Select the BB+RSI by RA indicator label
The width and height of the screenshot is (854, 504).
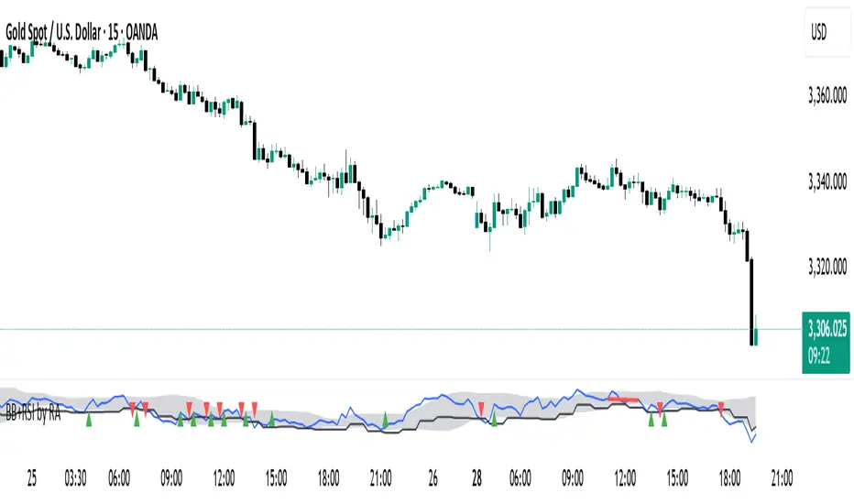coord(33,413)
